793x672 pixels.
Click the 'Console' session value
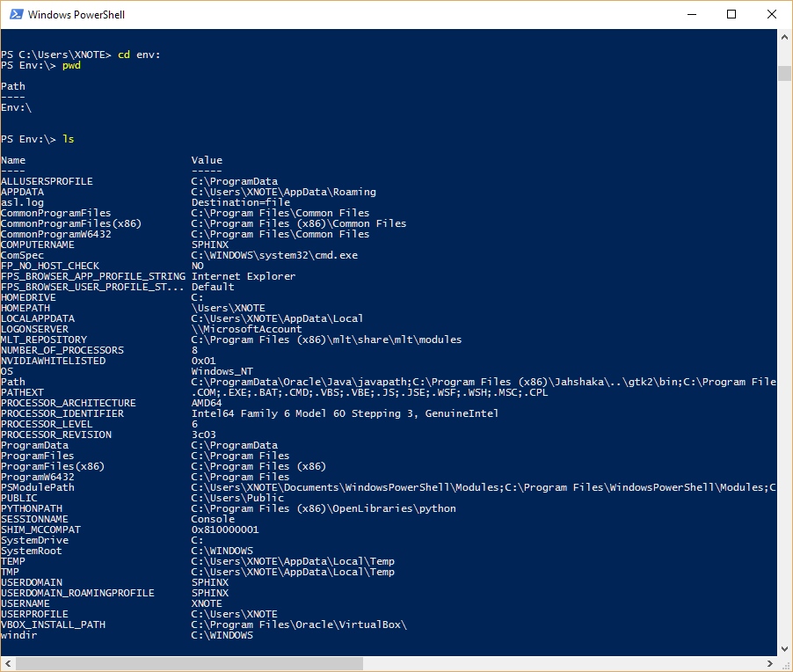point(213,519)
